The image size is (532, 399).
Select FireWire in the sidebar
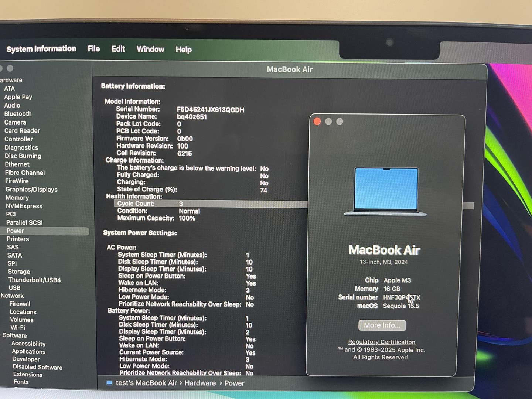17,181
